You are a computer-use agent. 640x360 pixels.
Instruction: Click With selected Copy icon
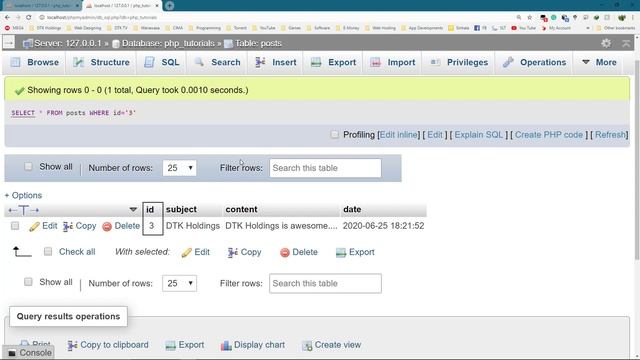[x=233, y=253]
